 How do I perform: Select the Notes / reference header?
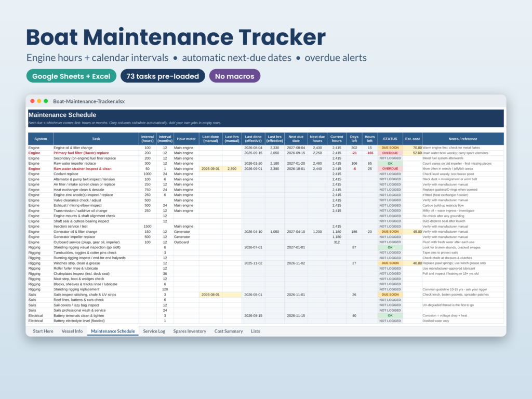463,139
